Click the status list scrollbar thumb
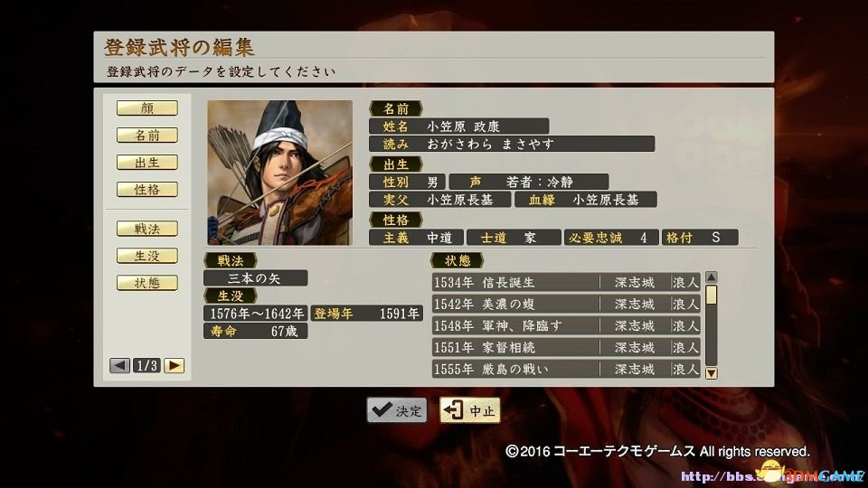Screen dimensions: 868x488 point(712,295)
